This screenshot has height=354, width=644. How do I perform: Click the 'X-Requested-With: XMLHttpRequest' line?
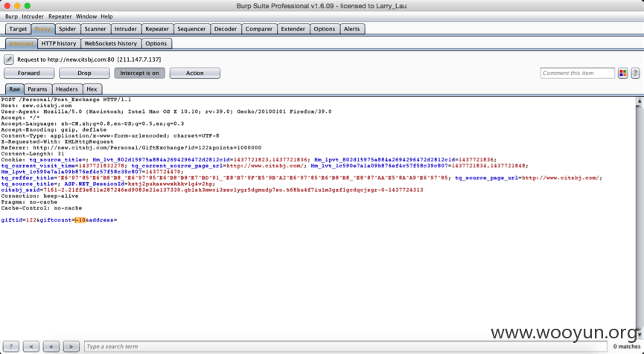pos(57,142)
